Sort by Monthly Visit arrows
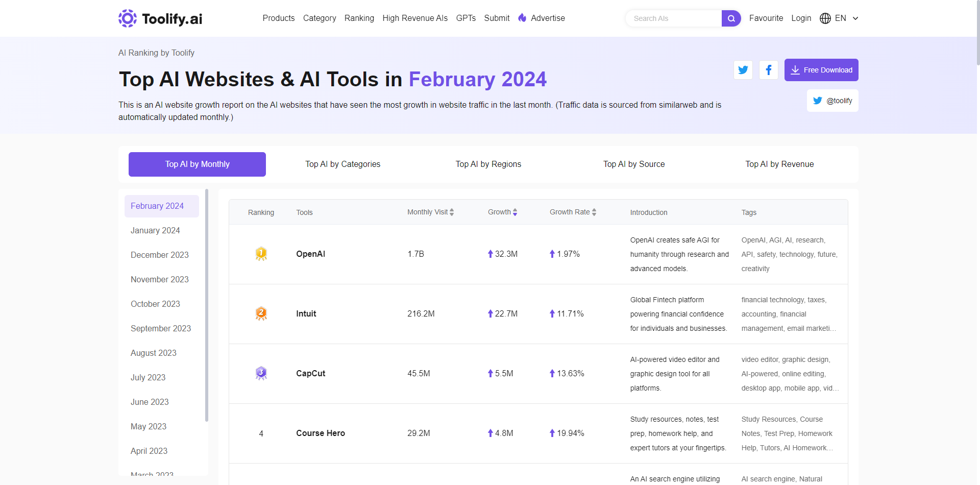Viewport: 980px width, 485px height. tap(452, 212)
